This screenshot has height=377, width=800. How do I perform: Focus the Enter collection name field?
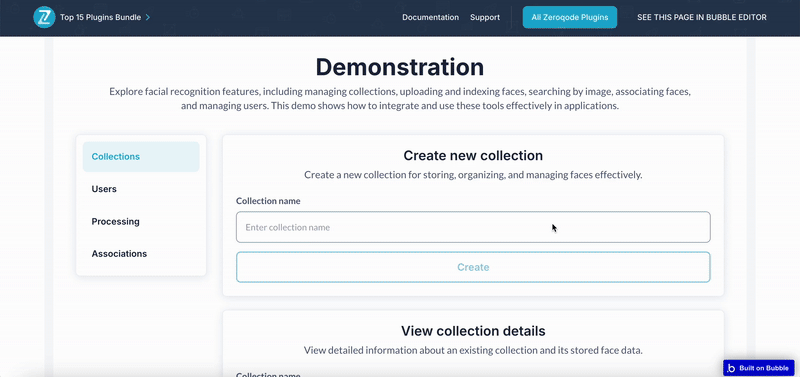(x=473, y=227)
